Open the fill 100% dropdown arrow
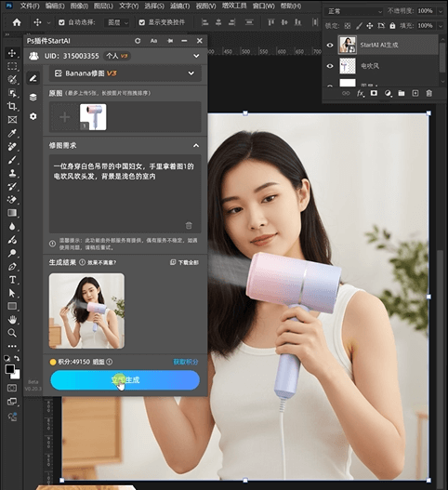 (441, 26)
